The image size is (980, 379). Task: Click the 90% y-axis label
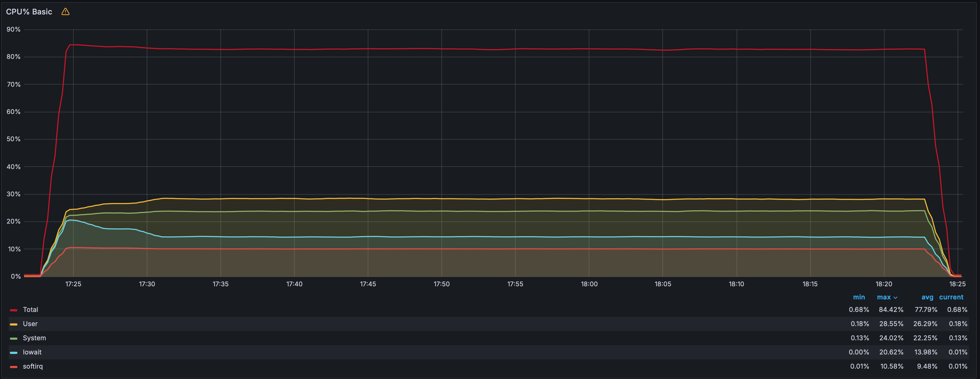click(13, 30)
